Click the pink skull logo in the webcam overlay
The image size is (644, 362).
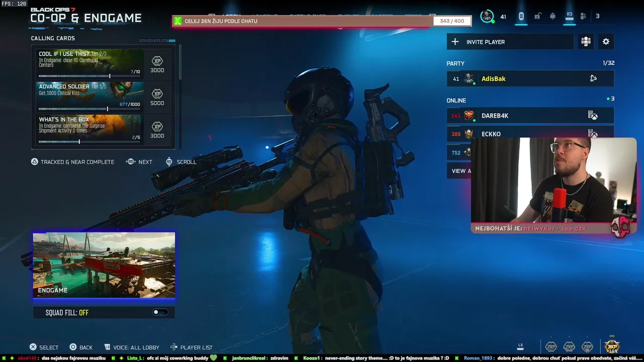[x=620, y=228]
